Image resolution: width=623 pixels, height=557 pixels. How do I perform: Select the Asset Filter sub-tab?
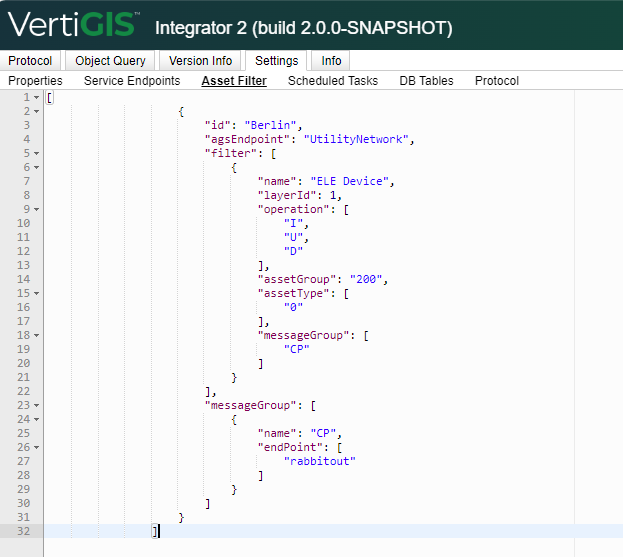coord(234,81)
